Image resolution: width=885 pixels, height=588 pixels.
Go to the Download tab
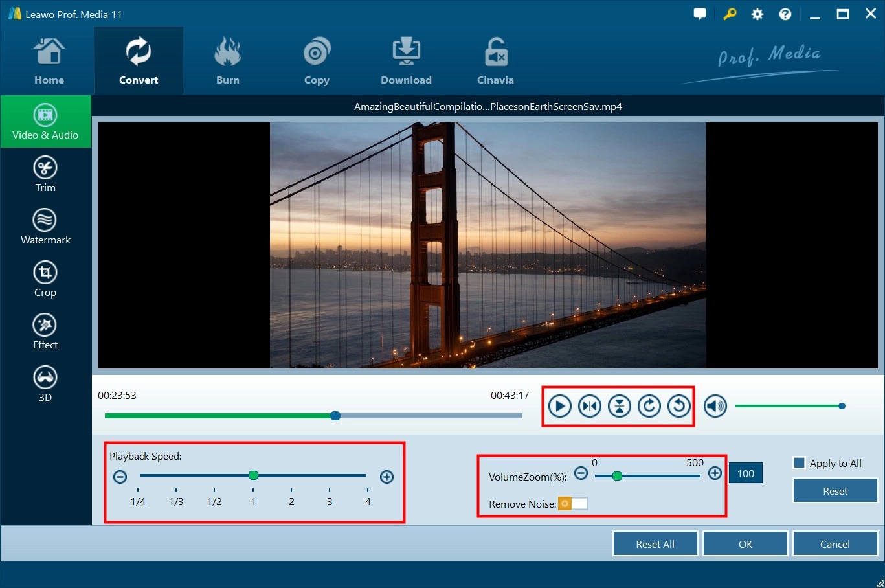click(406, 62)
